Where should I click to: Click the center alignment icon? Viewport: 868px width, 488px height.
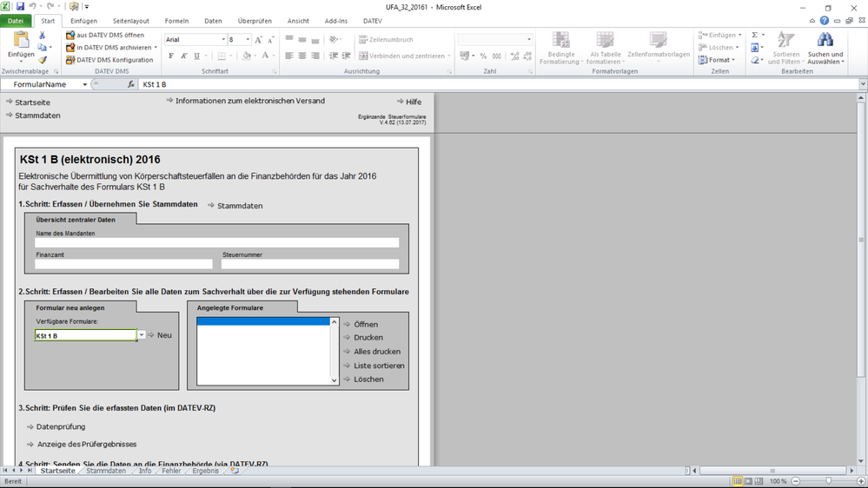(302, 56)
